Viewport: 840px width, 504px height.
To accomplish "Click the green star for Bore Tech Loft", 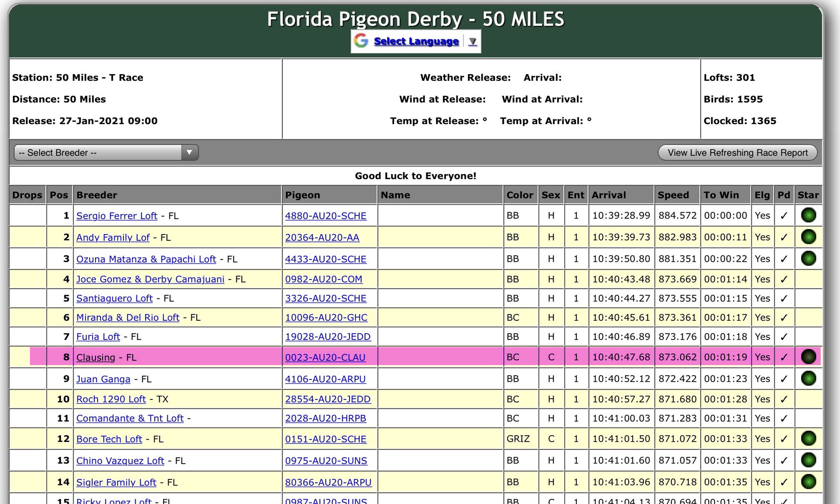I will 808,438.
